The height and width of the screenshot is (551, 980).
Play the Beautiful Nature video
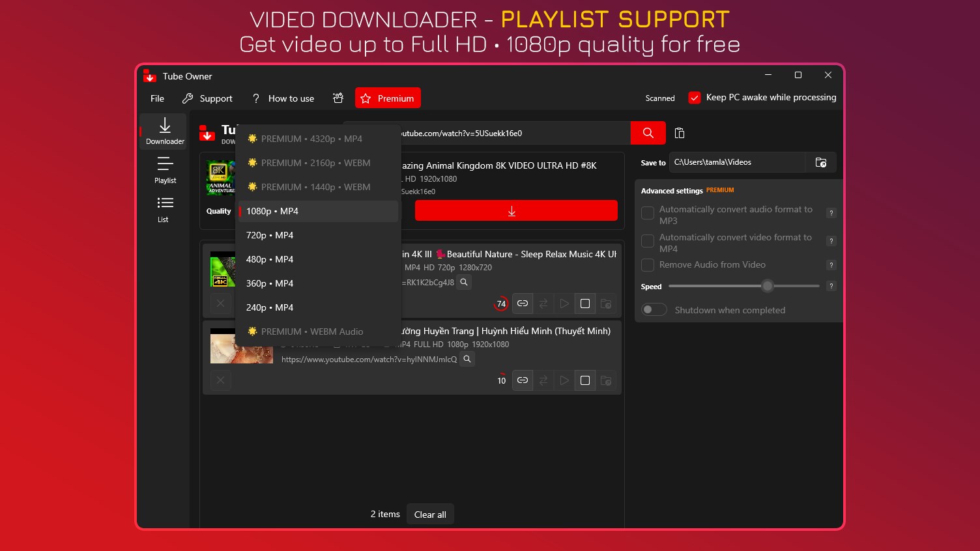(564, 304)
